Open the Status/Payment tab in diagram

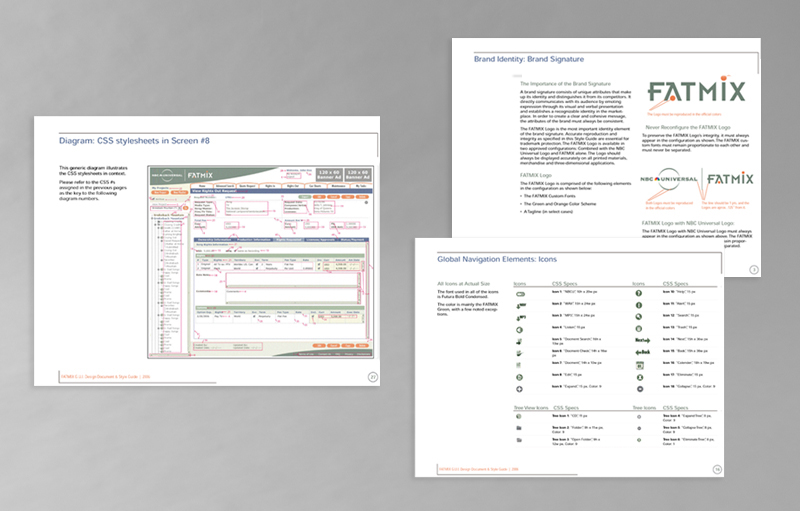point(353,240)
